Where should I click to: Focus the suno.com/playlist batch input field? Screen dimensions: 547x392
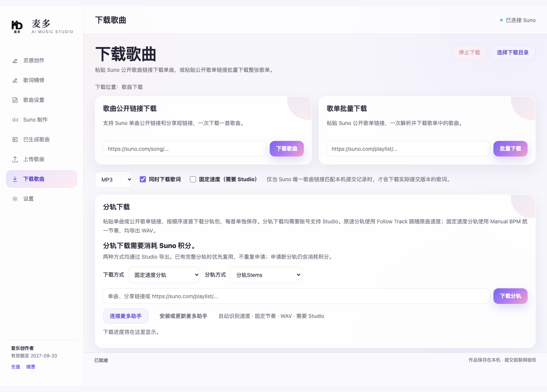(408, 149)
